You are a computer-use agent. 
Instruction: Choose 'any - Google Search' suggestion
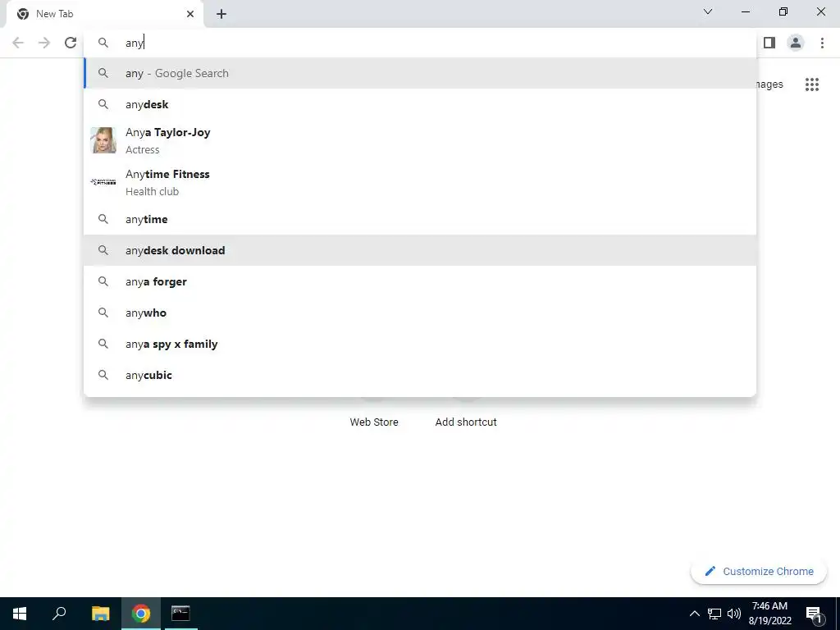[x=420, y=73]
